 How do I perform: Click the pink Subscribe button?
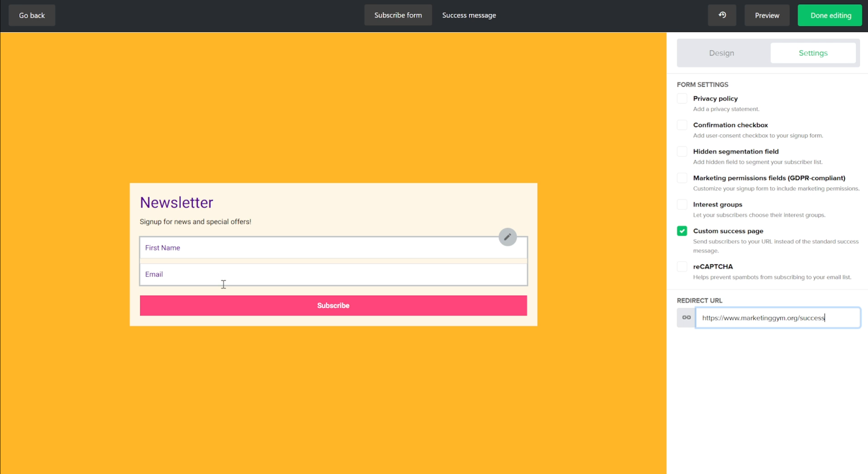333,305
